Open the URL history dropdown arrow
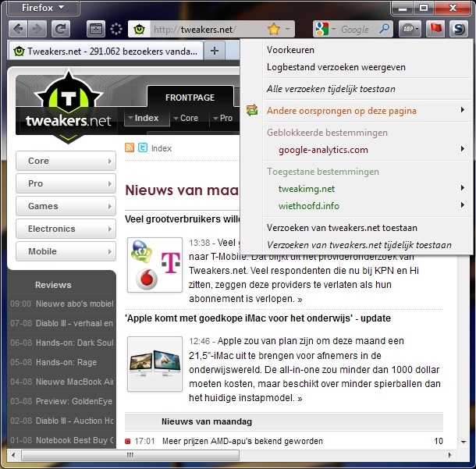The width and height of the screenshot is (476, 469). (x=287, y=29)
